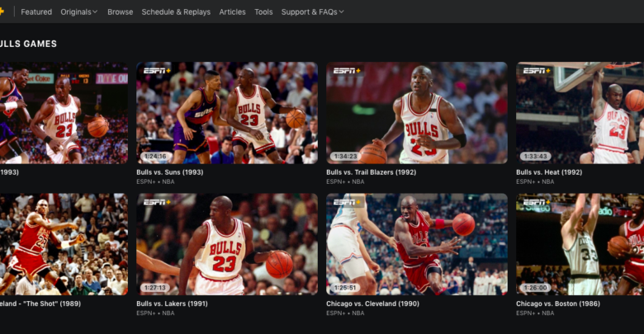
Task: Play Bulls vs. Suns (1993) thumbnail
Action: point(227,113)
